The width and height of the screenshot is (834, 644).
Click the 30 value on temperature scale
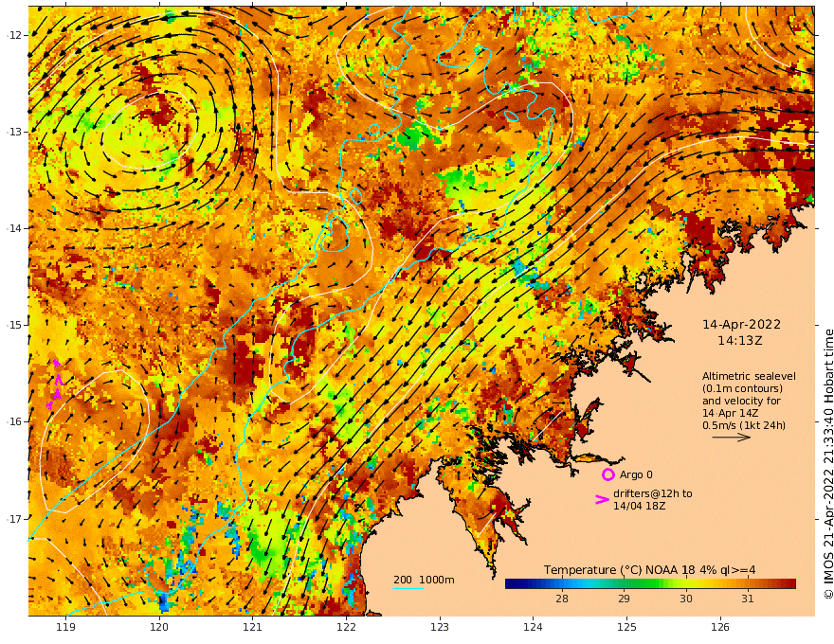click(x=685, y=599)
